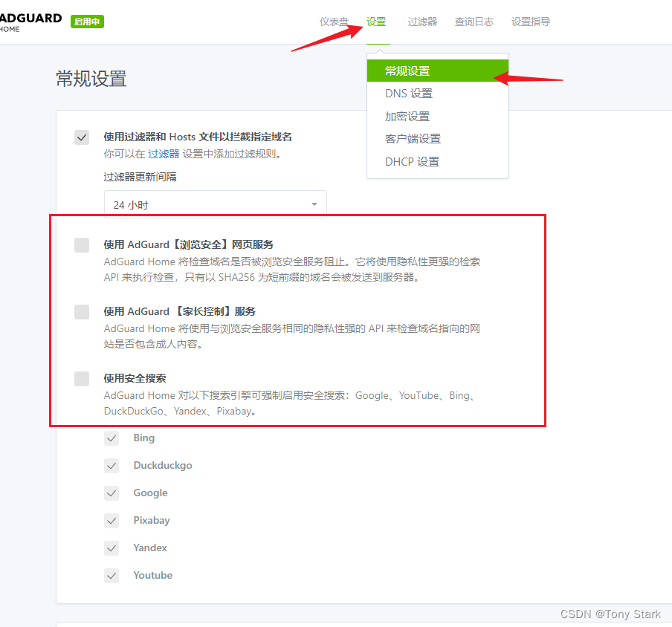Enable 使用安全搜索 checkbox
This screenshot has height=627, width=672.
[82, 379]
